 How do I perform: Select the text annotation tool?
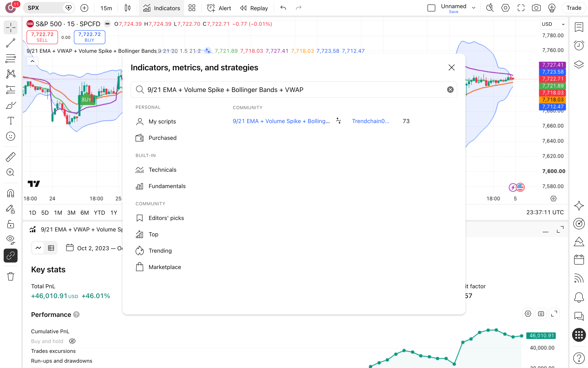[10, 121]
